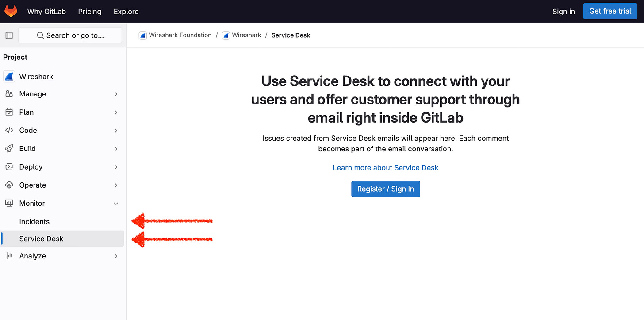Viewport: 644px width, 320px height.
Task: Open the Wireshark project name in sidebar
Action: [x=36, y=77]
